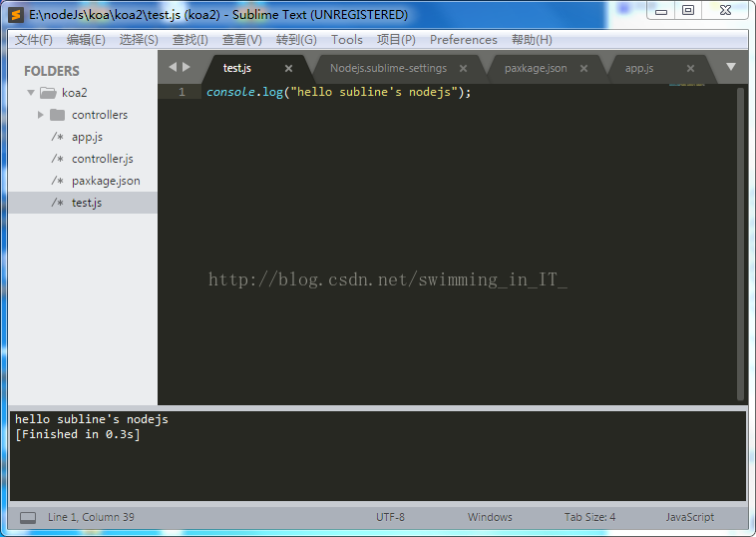Close the test.js tab
Image resolution: width=756 pixels, height=537 pixels.
click(x=288, y=69)
